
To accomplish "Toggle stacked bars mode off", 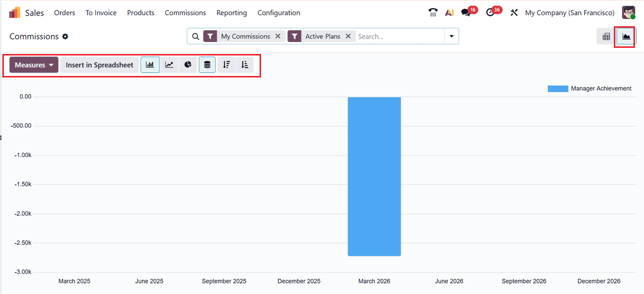I will click(207, 65).
